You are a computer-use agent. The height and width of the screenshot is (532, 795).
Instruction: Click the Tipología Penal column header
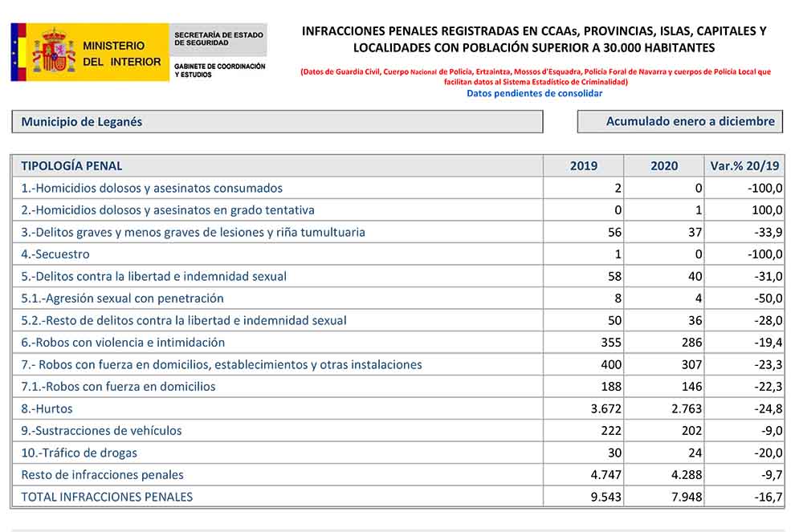coord(71,166)
